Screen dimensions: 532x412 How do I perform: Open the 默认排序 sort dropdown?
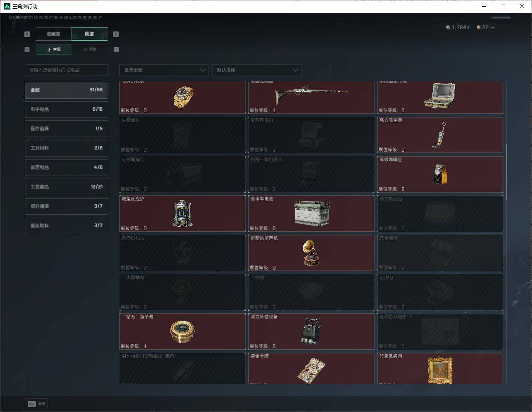(x=257, y=70)
